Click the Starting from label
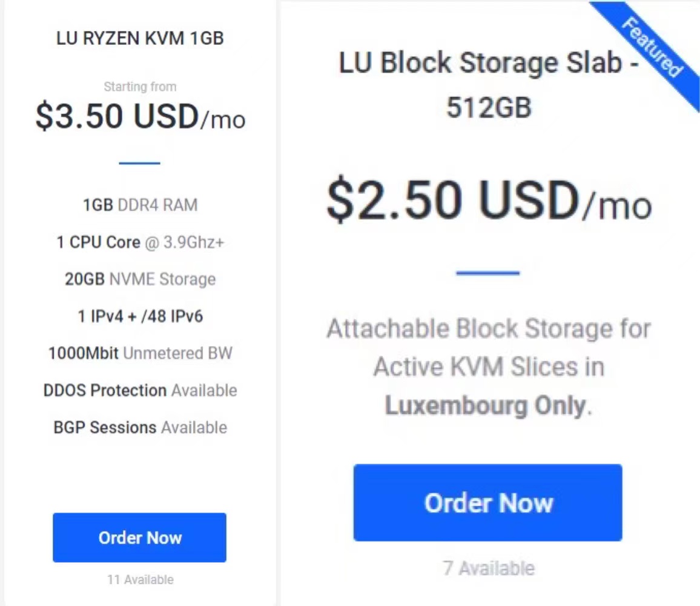Image resolution: width=700 pixels, height=606 pixels. click(x=140, y=86)
